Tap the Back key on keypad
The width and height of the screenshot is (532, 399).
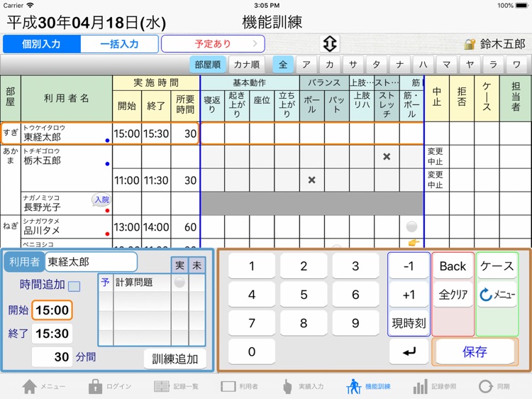pos(453,266)
